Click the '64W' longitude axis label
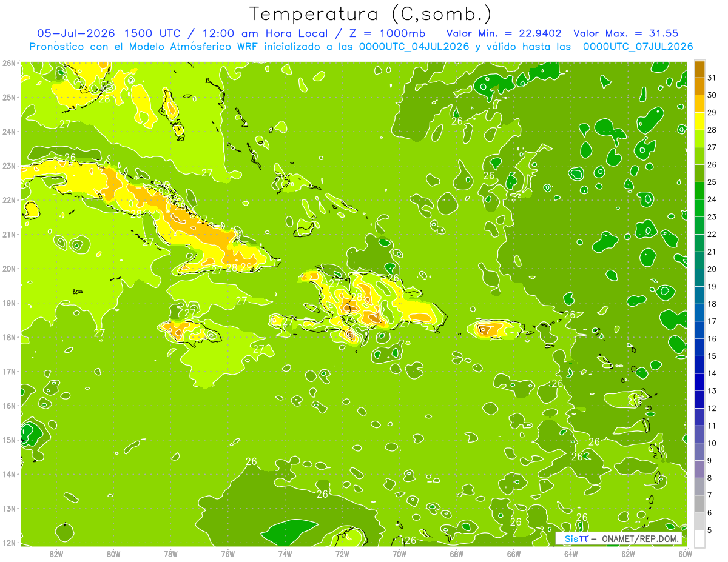Viewport: 728px width, 562px height. pos(571,554)
